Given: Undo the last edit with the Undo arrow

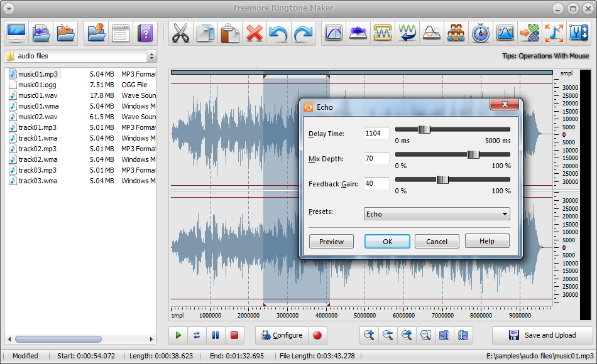Looking at the screenshot, I should (x=278, y=33).
